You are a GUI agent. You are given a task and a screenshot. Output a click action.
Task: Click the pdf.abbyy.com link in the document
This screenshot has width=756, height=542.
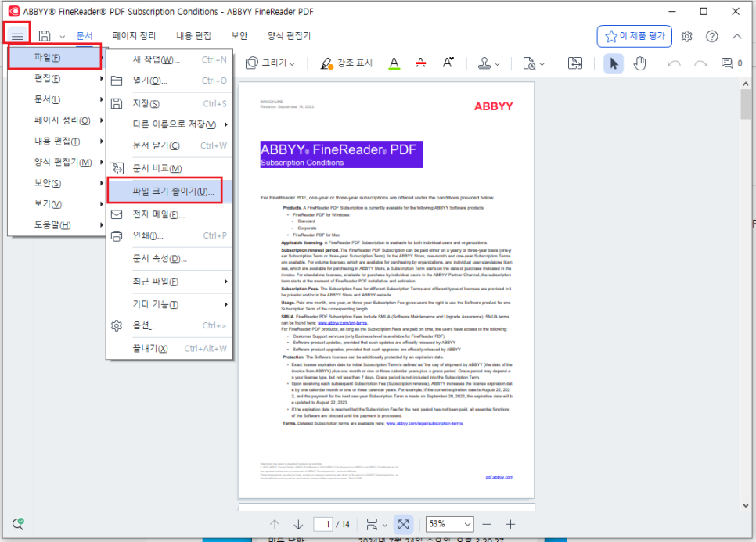[499, 477]
